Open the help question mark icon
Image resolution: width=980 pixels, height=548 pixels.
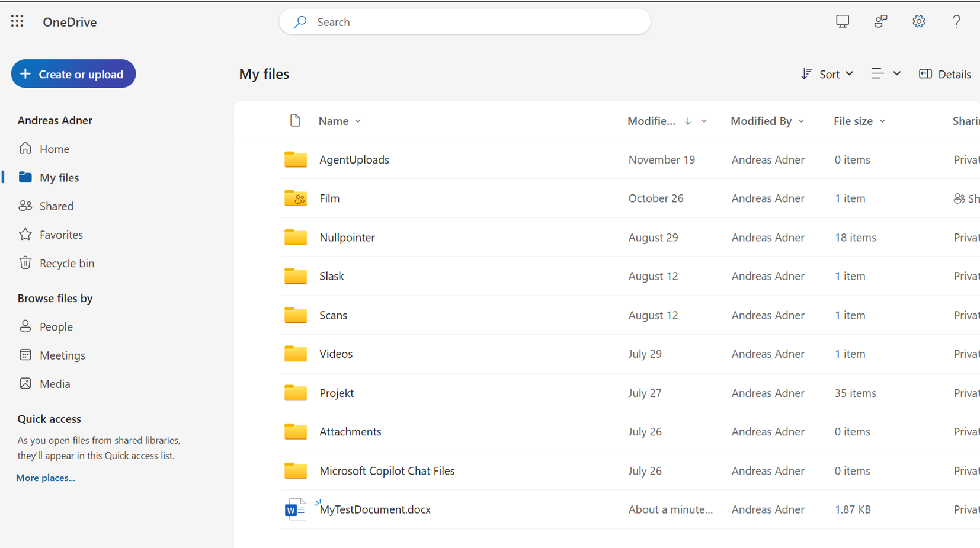[x=956, y=22]
